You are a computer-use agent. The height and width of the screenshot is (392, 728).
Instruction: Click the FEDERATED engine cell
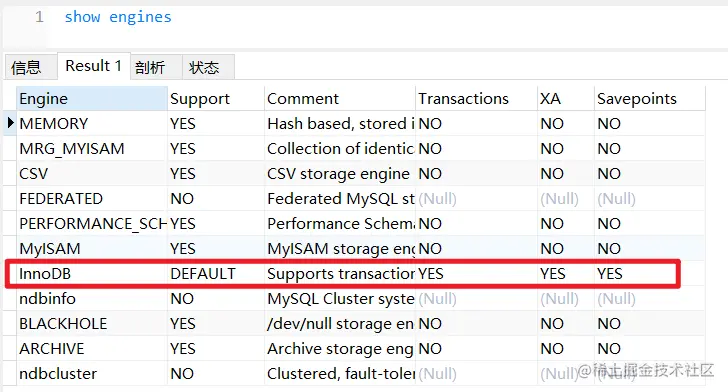[x=92, y=198]
